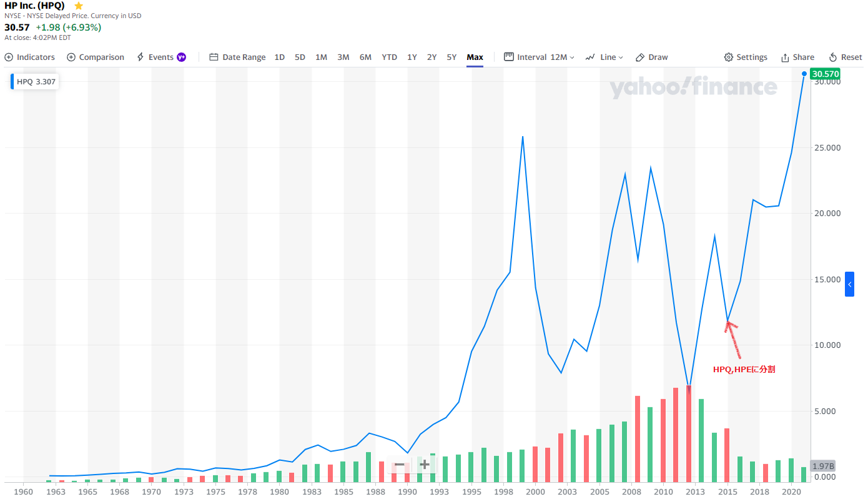Expand the Line chart type dropdown
Screen dimensions: 868x504
[x=604, y=57]
